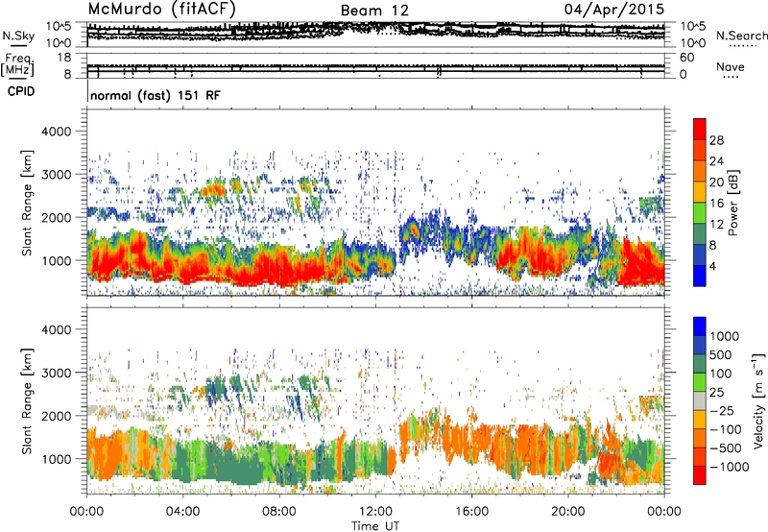768x532 pixels.
Task: Click the "2000" label on power panel axis
Action: point(57,217)
